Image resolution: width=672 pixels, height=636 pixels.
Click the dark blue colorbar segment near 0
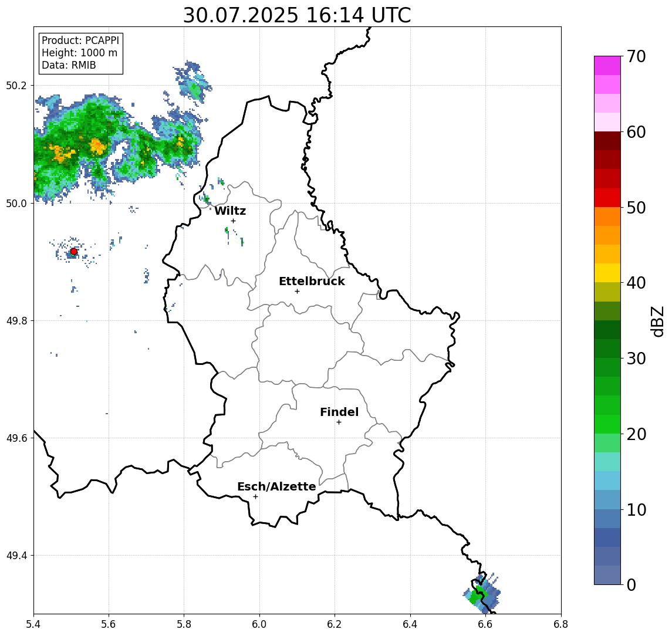tap(607, 537)
